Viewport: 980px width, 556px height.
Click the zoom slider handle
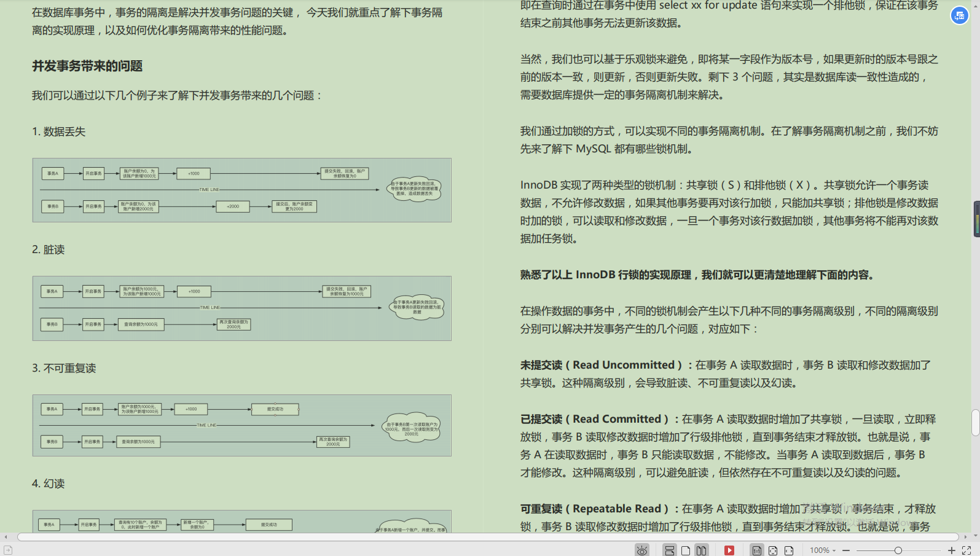click(x=898, y=550)
